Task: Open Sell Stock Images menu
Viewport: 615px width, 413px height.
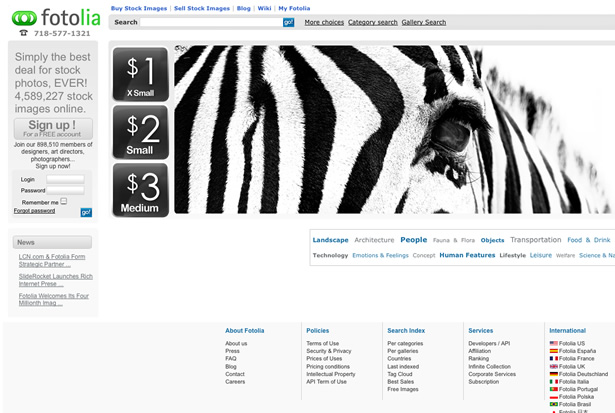Action: (202, 8)
